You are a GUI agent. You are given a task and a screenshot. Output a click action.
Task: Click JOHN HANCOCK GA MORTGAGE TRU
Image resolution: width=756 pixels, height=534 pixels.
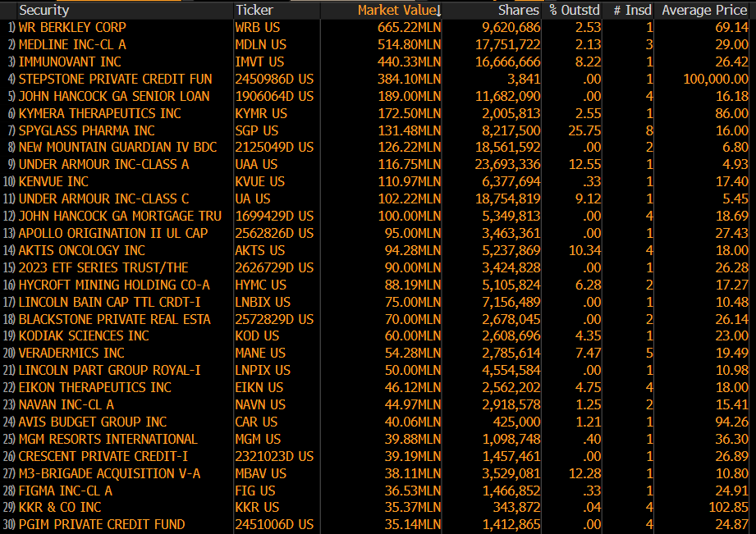(x=120, y=216)
